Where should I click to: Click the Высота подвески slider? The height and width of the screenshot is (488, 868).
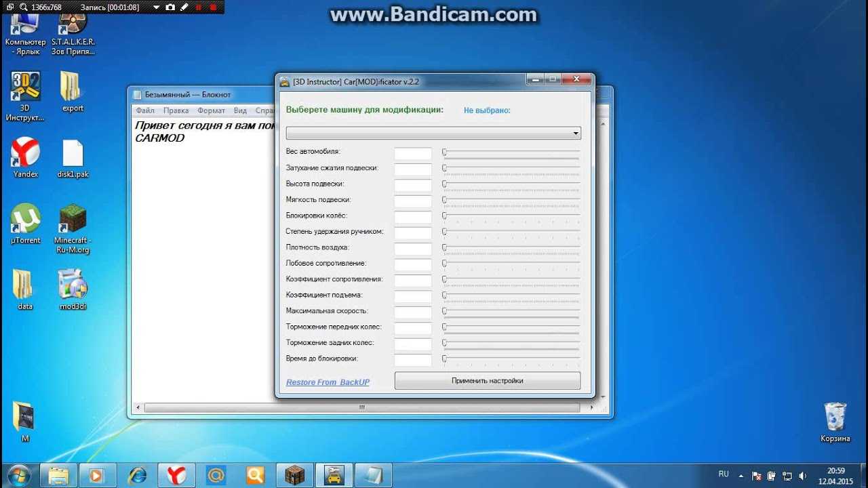(x=511, y=184)
